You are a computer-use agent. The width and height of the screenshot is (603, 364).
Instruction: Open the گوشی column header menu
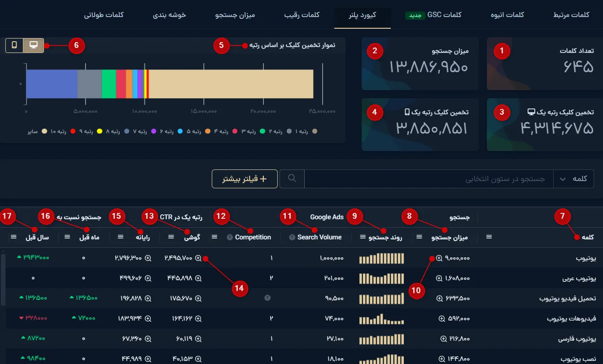tap(172, 237)
